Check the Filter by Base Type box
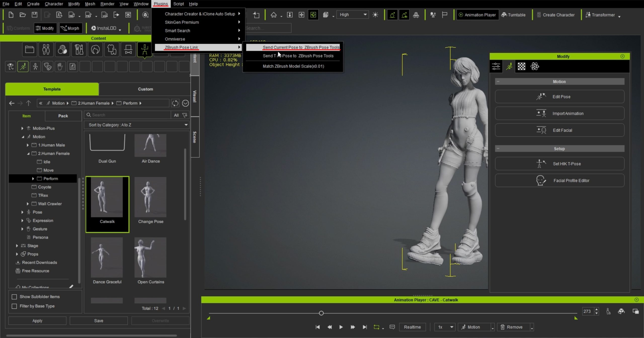 tap(14, 306)
